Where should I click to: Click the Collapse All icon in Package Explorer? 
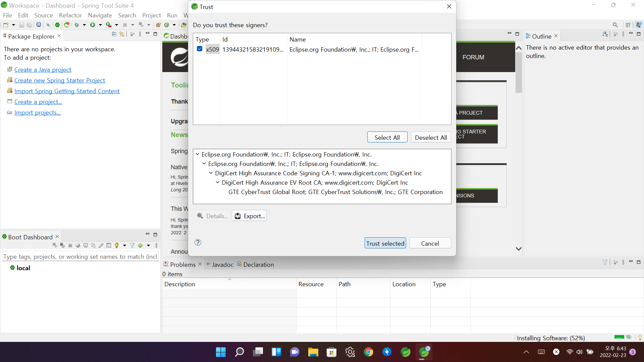tap(114, 34)
